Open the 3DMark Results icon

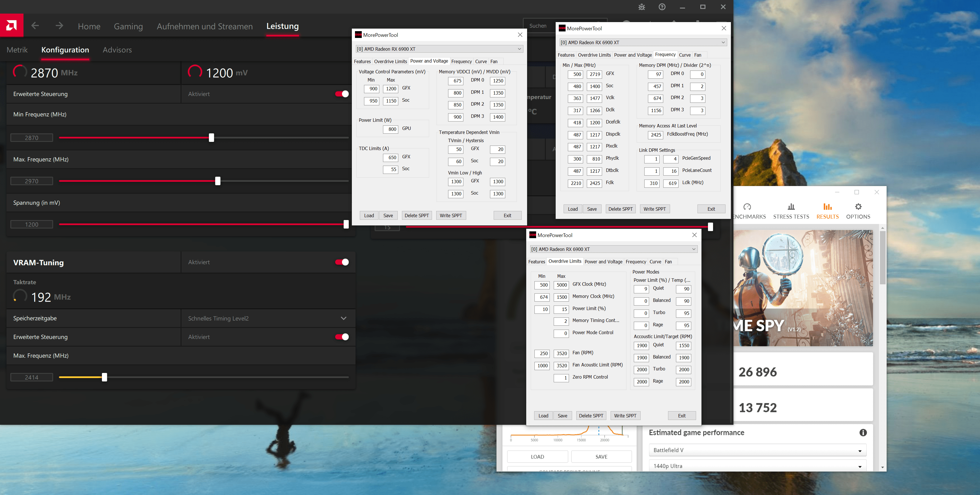tap(827, 207)
